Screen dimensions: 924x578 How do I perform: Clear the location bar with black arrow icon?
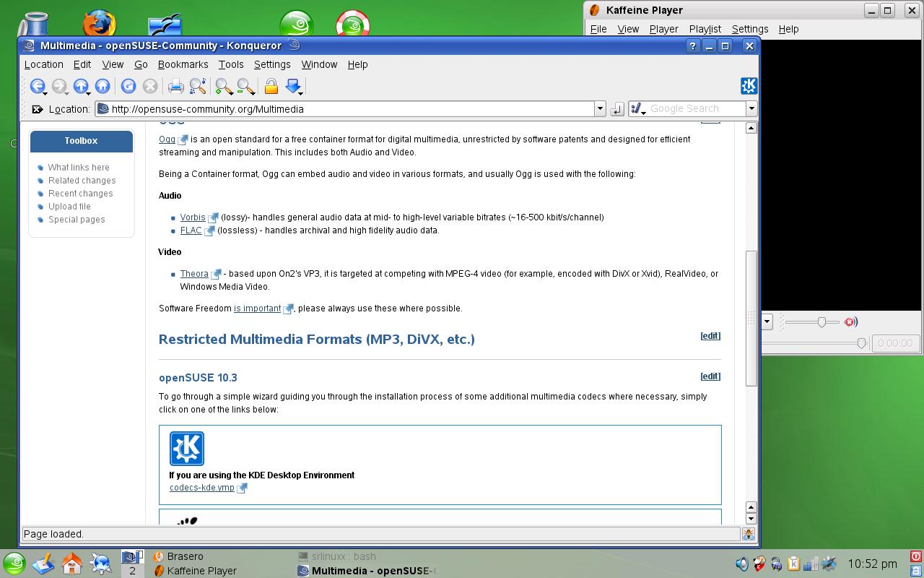pyautogui.click(x=38, y=109)
